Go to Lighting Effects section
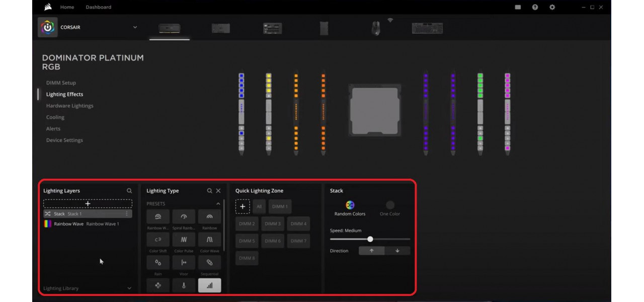This screenshot has height=302, width=644. click(64, 94)
